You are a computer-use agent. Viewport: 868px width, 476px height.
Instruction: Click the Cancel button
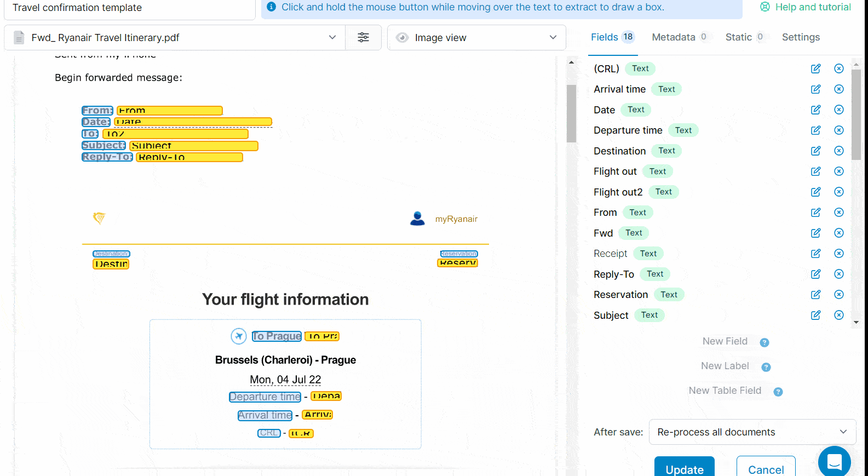pos(766,467)
